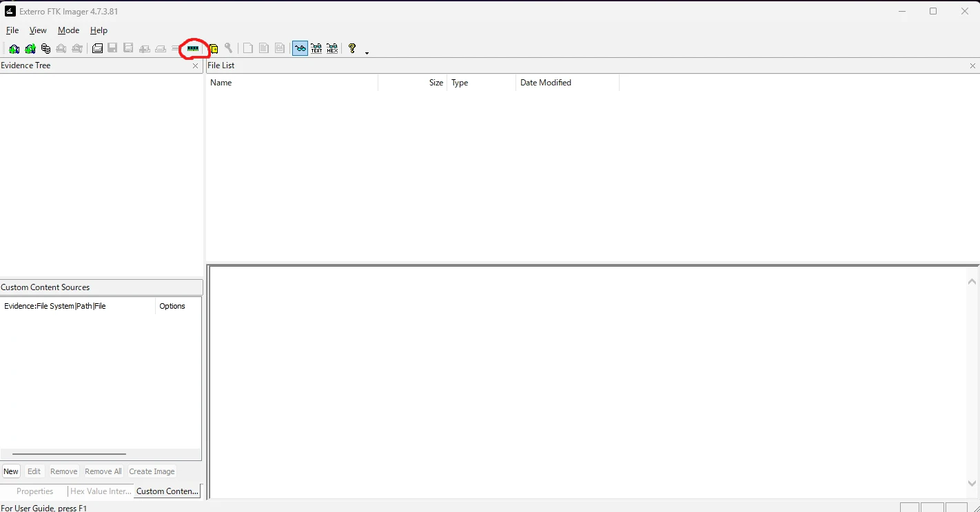The height and width of the screenshot is (512, 980).
Task: Sort the file list by Size column
Action: point(412,83)
